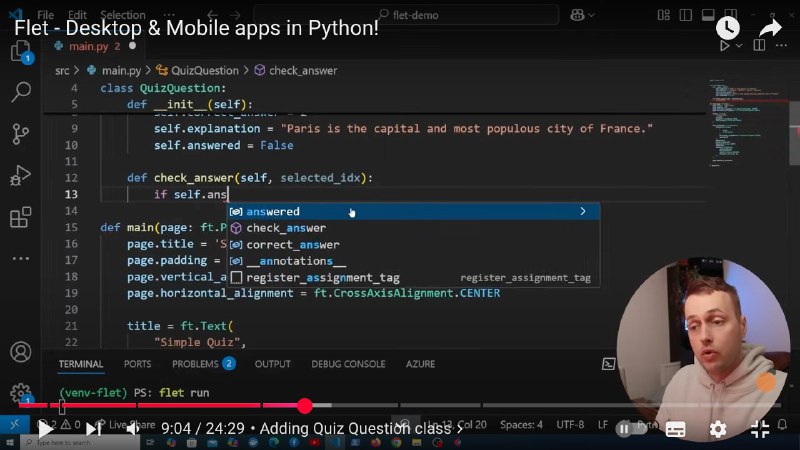Viewport: 800px width, 450px height.
Task: Skip to next video button
Action: pyautogui.click(x=93, y=429)
